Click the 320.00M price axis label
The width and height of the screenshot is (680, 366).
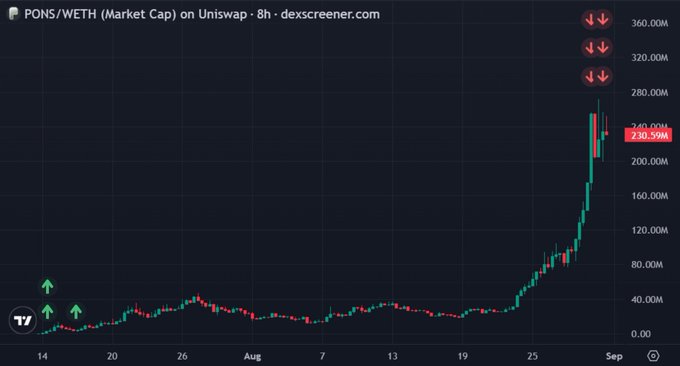649,58
